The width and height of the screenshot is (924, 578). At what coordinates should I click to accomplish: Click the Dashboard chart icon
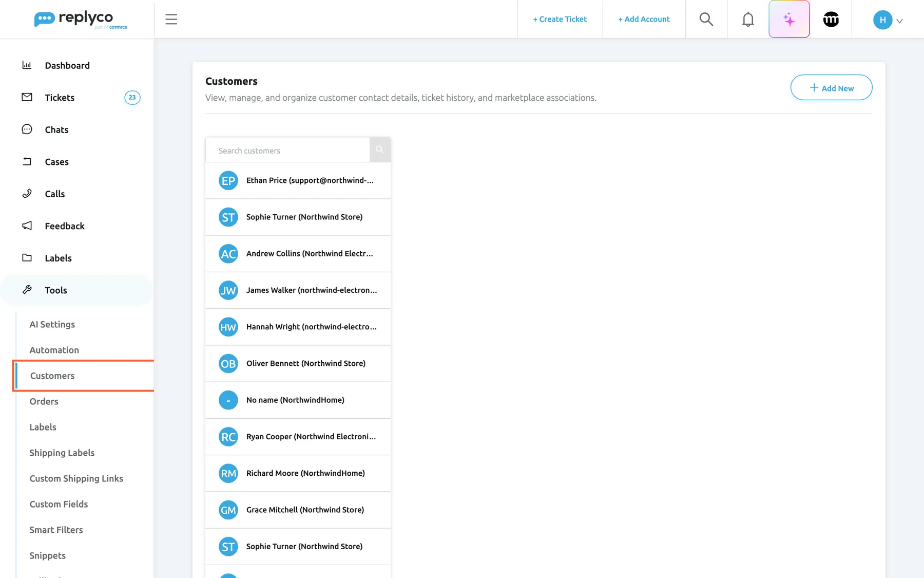click(x=27, y=65)
